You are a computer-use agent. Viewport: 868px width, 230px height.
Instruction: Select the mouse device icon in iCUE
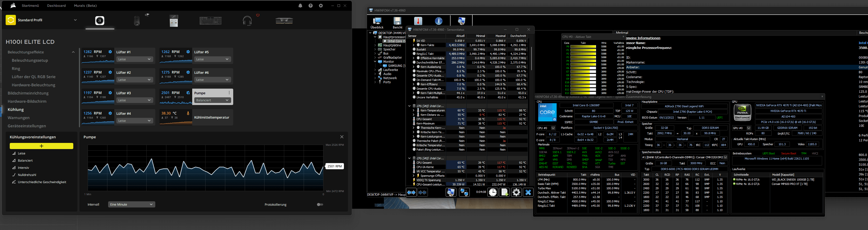pyautogui.click(x=137, y=21)
